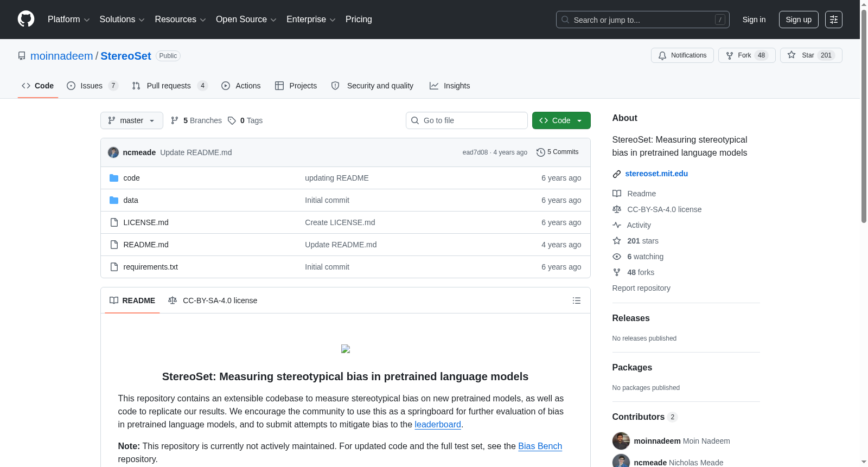Click 'Update README.md' commit message in header

coord(196,152)
